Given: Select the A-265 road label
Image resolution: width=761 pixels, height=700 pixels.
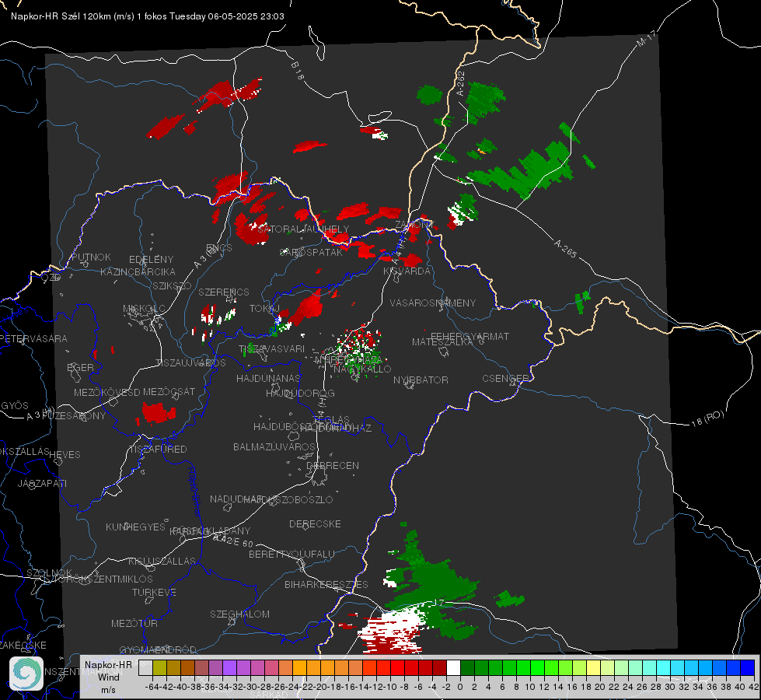Looking at the screenshot, I should [565, 248].
